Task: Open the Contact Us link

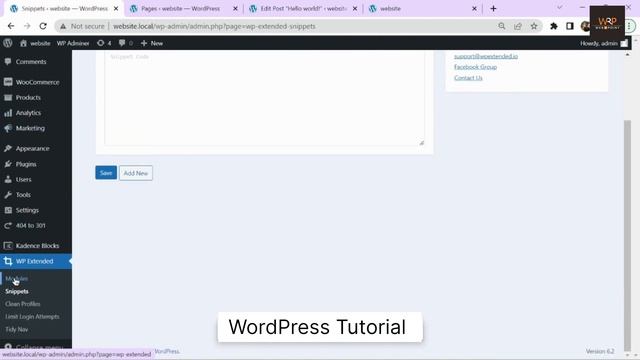Action: [x=468, y=78]
